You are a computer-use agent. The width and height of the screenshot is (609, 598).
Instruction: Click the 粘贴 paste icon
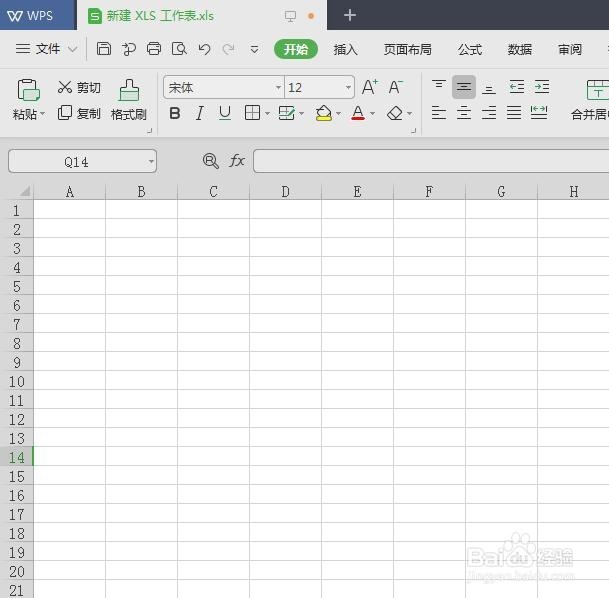pyautogui.click(x=28, y=90)
